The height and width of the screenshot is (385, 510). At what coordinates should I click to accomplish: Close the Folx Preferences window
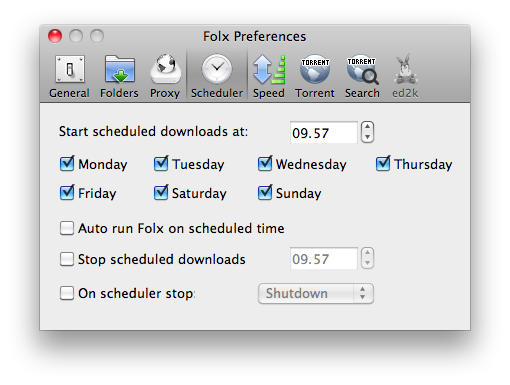(x=55, y=36)
